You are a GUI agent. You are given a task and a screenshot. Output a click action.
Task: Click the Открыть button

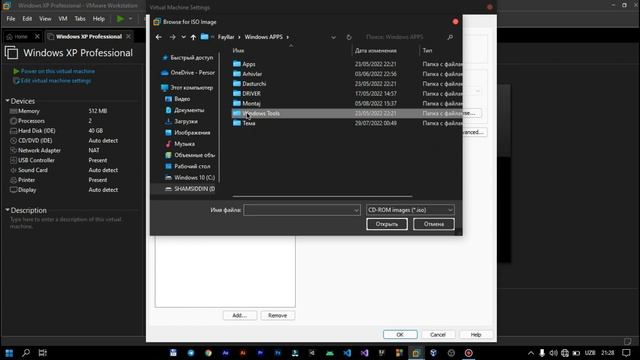pyautogui.click(x=387, y=224)
